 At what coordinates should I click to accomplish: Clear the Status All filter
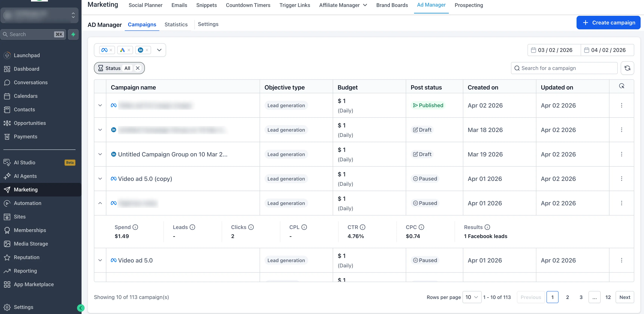[x=138, y=68]
